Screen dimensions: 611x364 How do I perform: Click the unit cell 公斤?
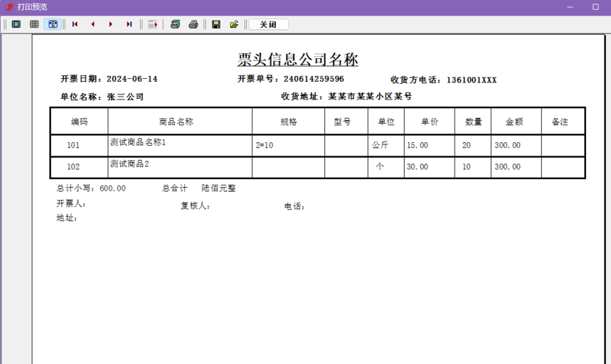coord(380,145)
